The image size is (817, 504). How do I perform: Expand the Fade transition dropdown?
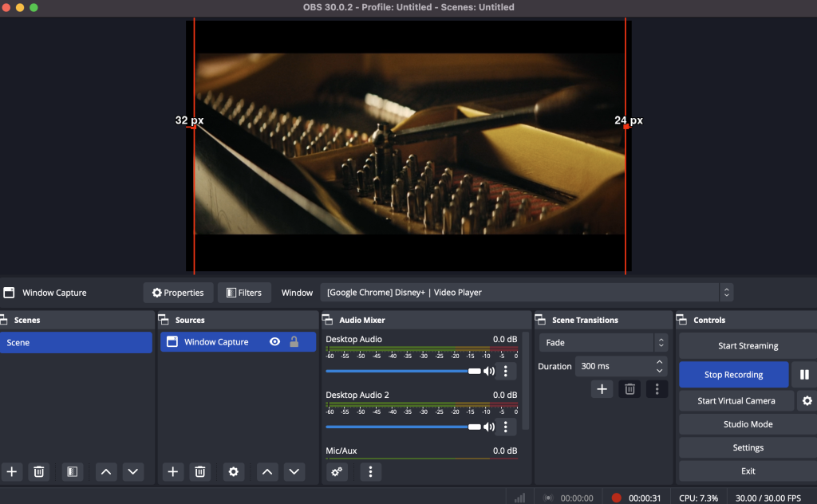[603, 343]
